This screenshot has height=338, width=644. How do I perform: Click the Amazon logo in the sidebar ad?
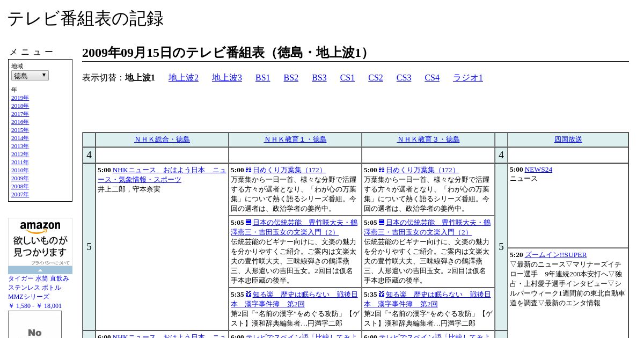[x=40, y=227]
